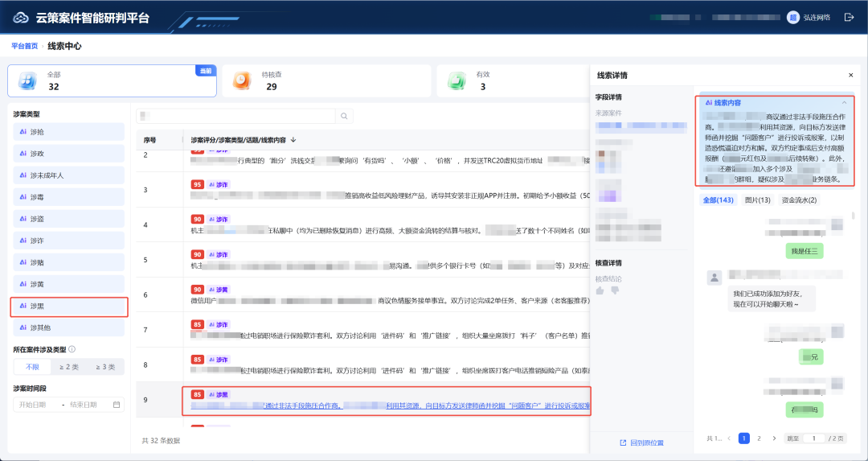Click info icon beside 所在案件涉及类型
868x461 pixels.
click(x=72, y=350)
